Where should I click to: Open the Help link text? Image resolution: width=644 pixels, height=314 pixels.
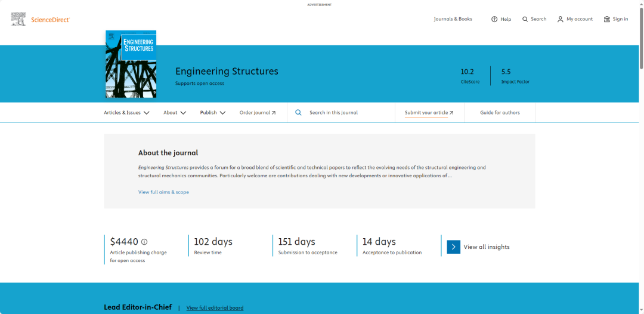[x=506, y=19]
